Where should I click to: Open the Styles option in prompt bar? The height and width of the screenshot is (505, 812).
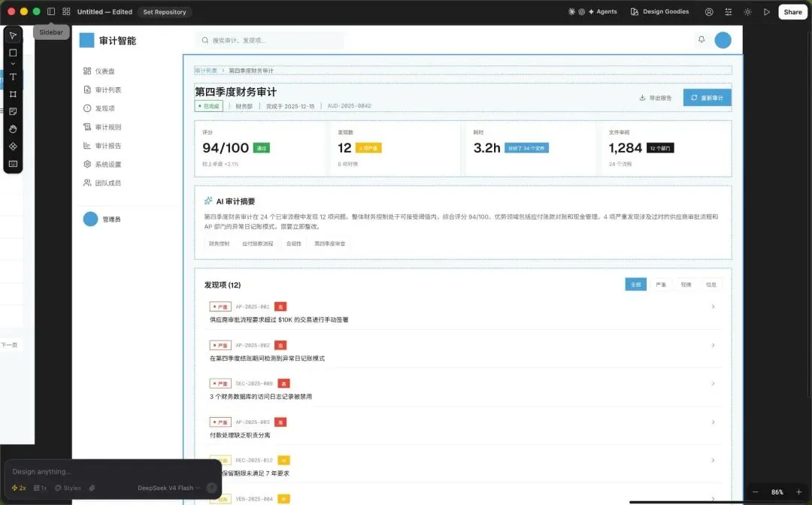[x=68, y=488]
